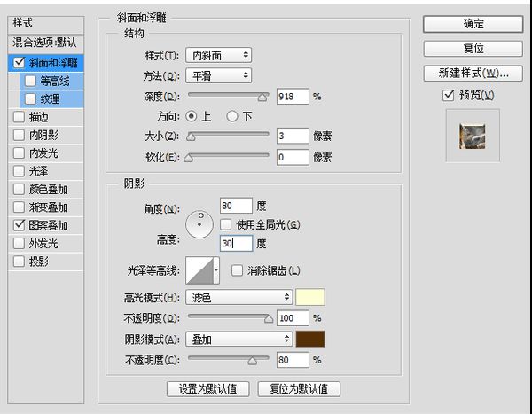Enable the 内阴影 checkbox
532x414 pixels.
pyautogui.click(x=19, y=135)
